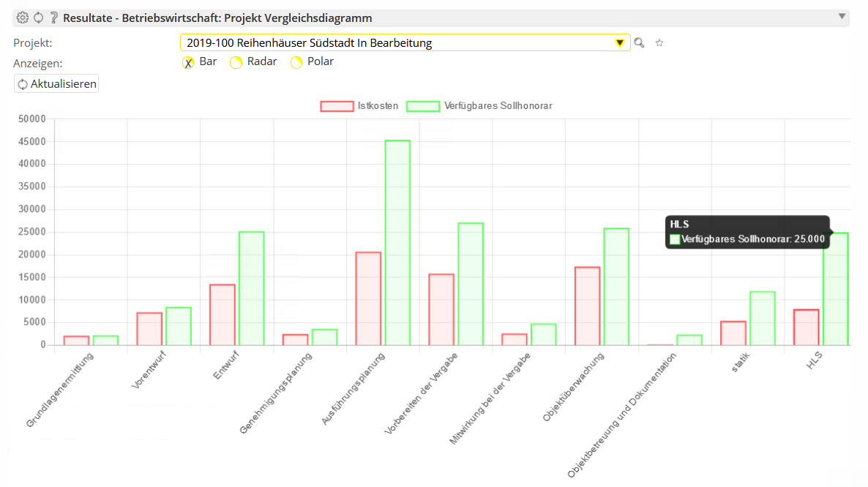Click the green Ausführungsplanung Sollhonorar bar

click(x=397, y=242)
